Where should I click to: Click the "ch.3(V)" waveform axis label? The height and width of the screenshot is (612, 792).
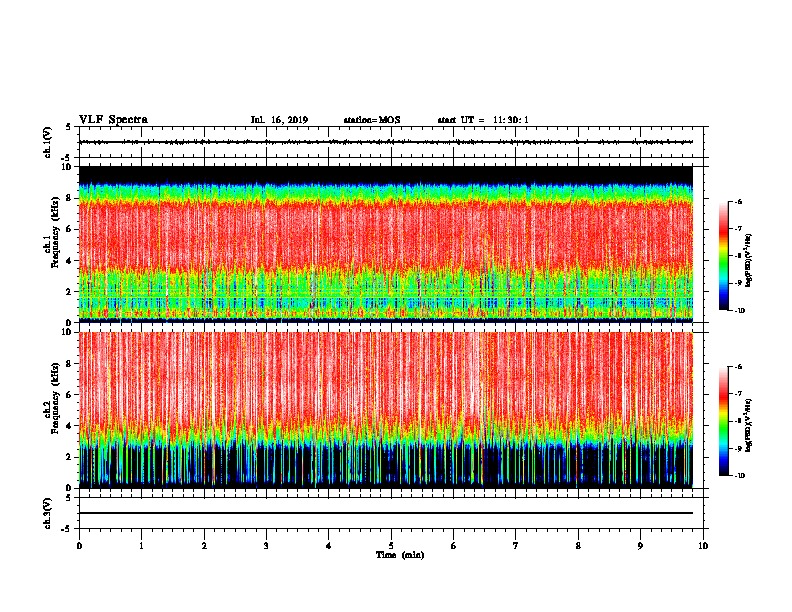(x=47, y=513)
